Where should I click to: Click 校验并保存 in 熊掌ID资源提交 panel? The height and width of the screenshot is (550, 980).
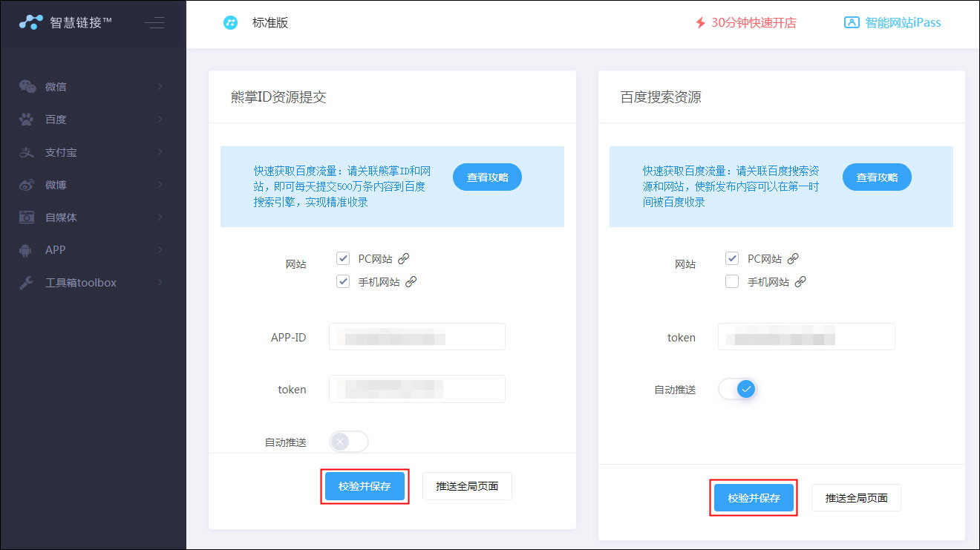tap(365, 486)
